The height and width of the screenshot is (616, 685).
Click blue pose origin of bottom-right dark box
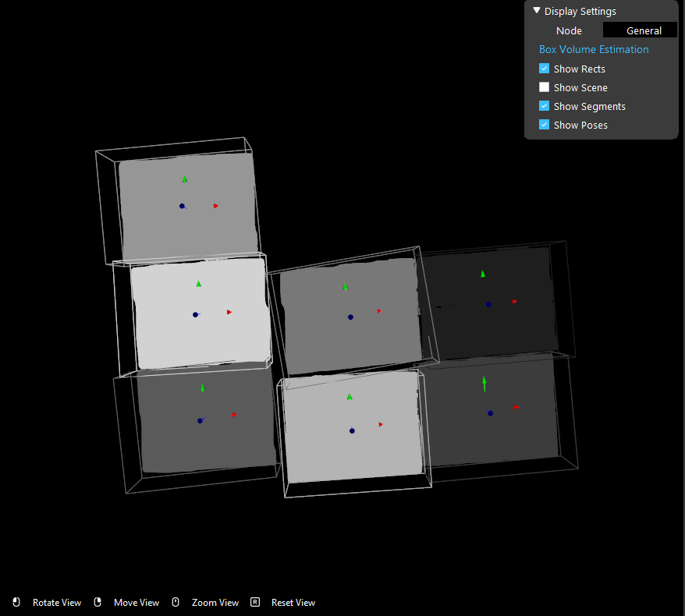click(490, 413)
